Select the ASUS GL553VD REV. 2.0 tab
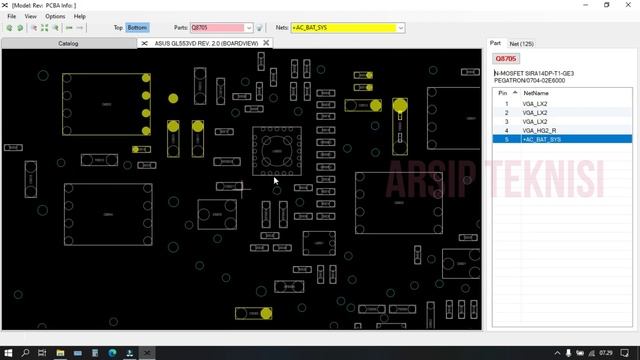This screenshot has height=360, width=640. [x=206, y=43]
